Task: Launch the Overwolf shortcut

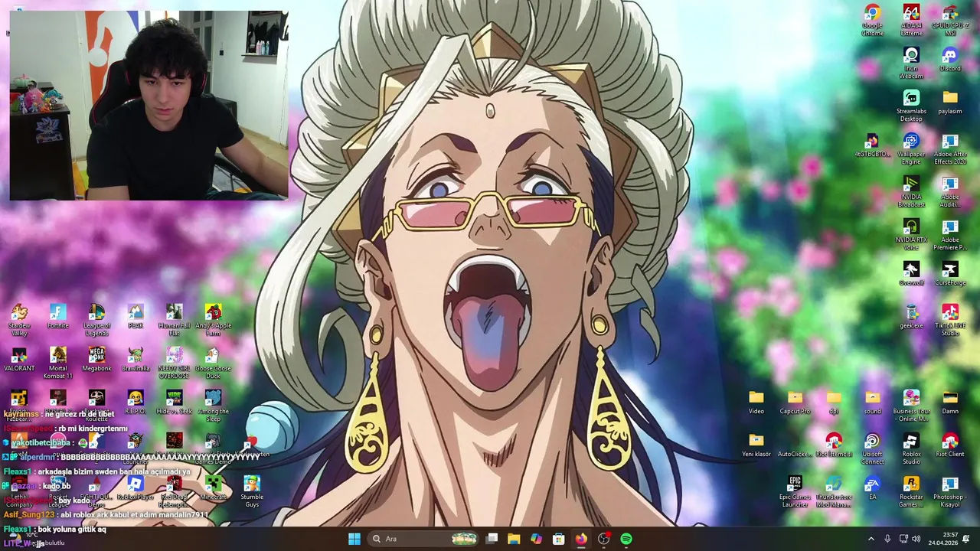Action: (x=911, y=274)
